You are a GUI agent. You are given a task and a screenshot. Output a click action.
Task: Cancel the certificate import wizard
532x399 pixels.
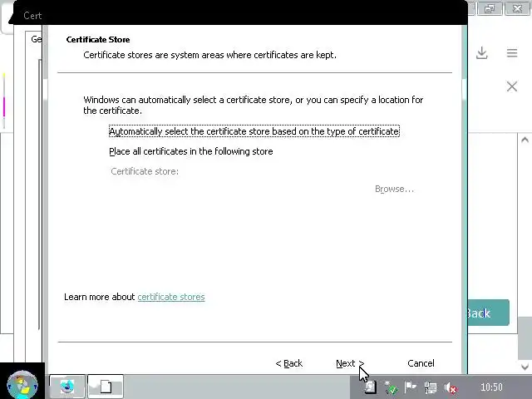[421, 363]
